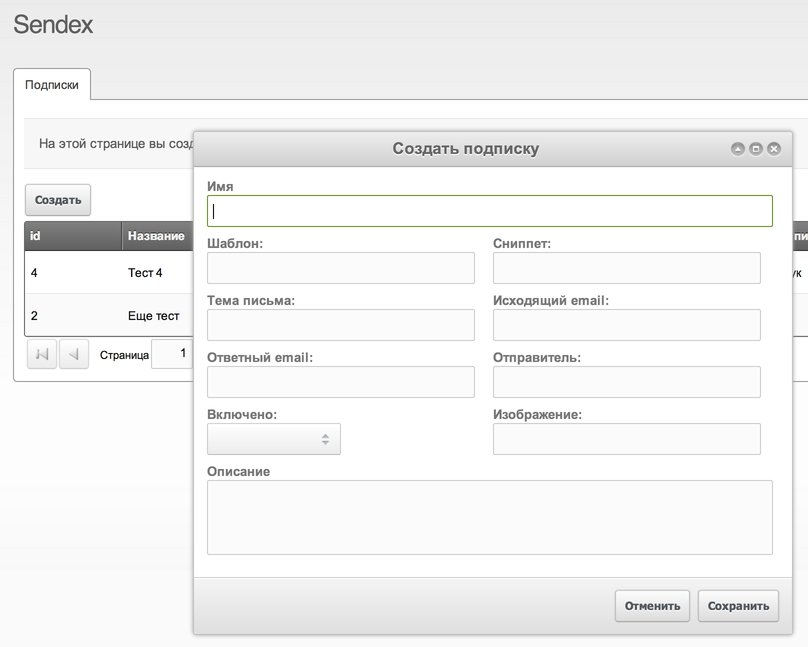Switch to the Подписки tab
Image resolution: width=808 pixels, height=647 pixels.
pos(52,85)
